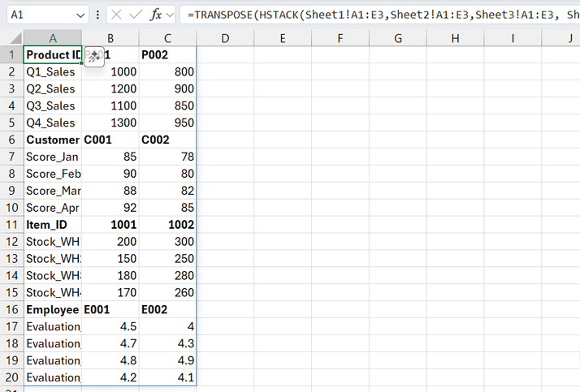
Task: Open the vertical dots formula bar handle
Action: tap(97, 15)
